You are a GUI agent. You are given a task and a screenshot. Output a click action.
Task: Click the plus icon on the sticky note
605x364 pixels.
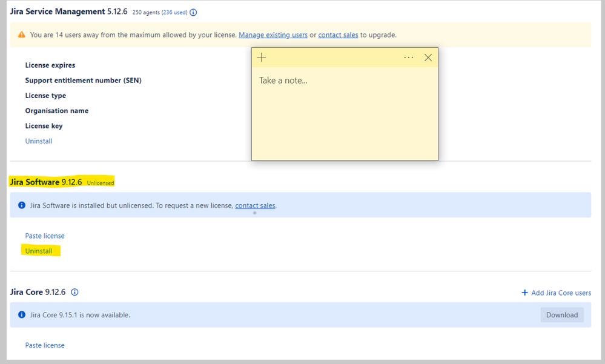click(261, 58)
